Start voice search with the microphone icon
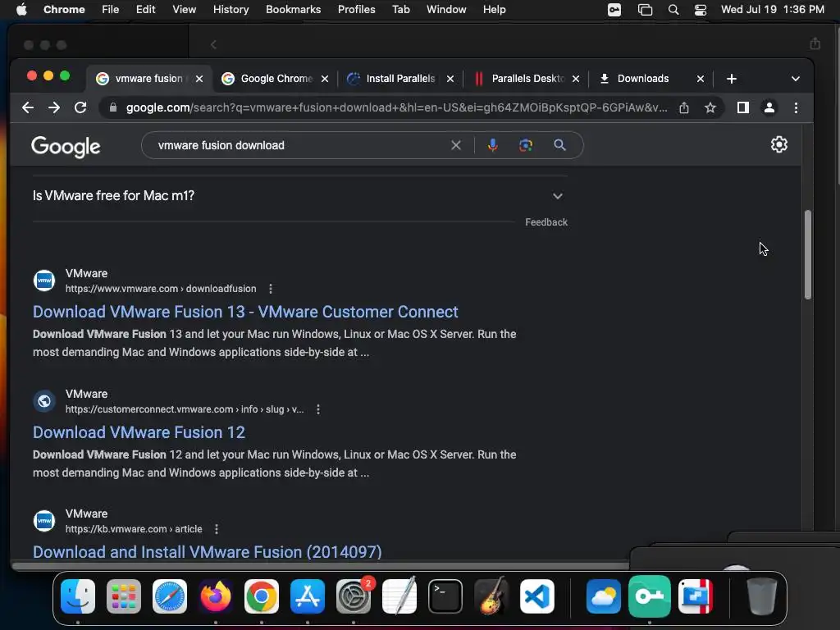The width and height of the screenshot is (840, 630). (x=493, y=145)
